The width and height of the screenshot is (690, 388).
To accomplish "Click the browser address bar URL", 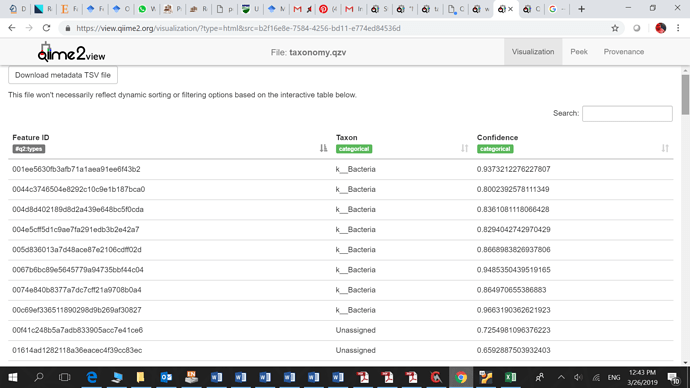I will pyautogui.click(x=238, y=28).
